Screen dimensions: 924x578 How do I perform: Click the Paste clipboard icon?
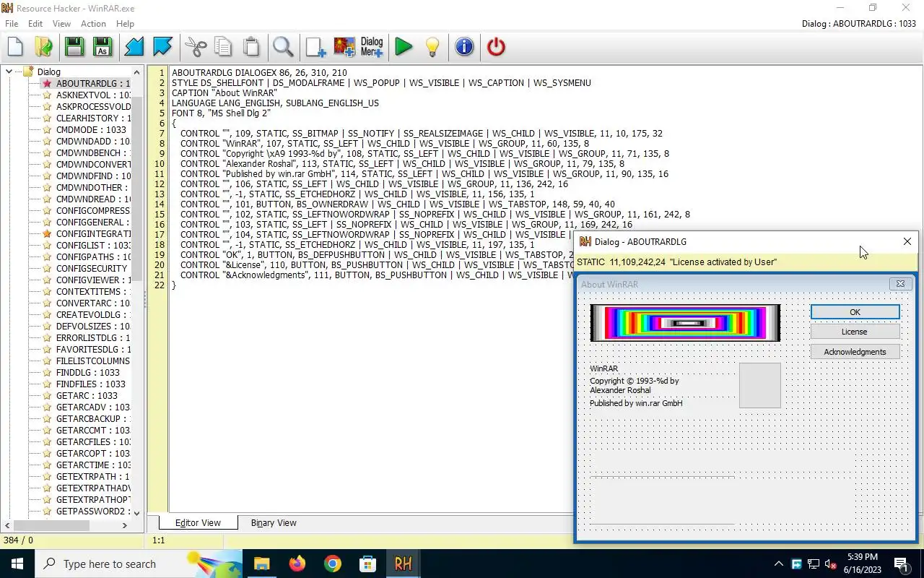point(251,47)
